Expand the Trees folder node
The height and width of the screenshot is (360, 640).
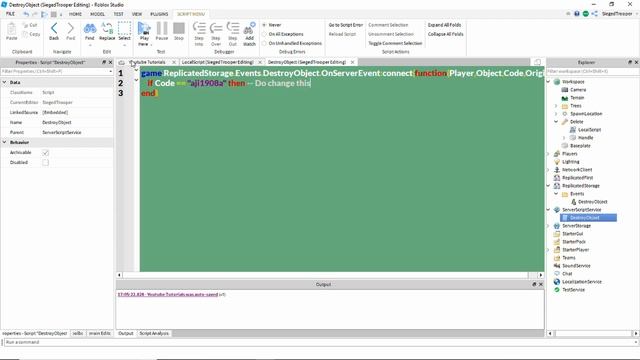point(556,106)
